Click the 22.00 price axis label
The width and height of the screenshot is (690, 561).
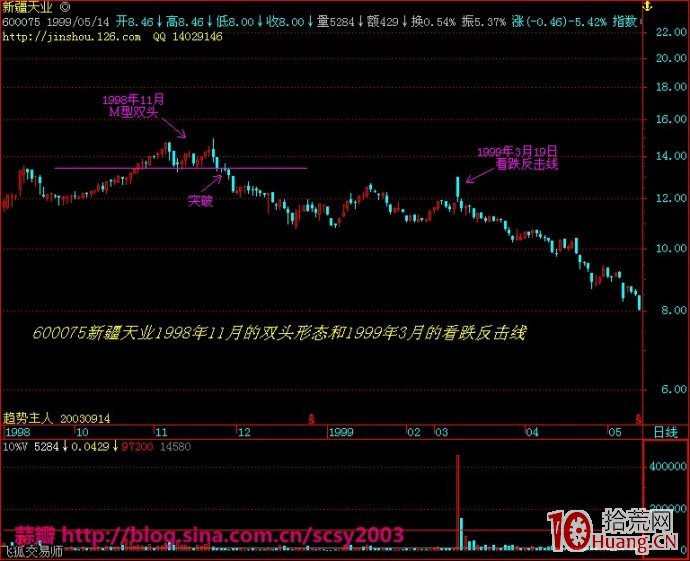click(x=671, y=32)
